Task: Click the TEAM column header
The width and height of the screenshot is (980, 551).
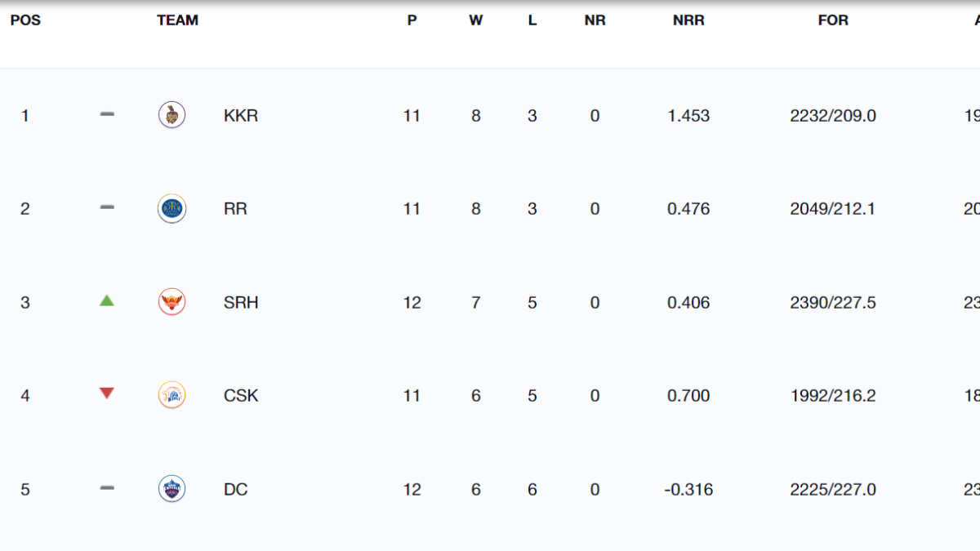Action: 177,20
